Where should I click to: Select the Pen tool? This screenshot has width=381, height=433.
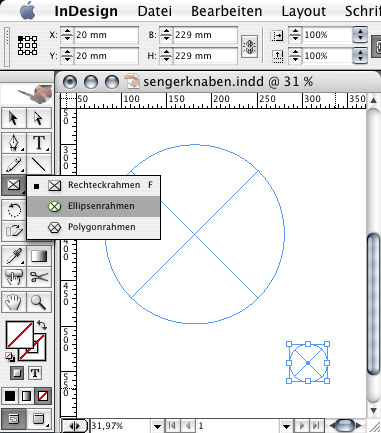14,143
